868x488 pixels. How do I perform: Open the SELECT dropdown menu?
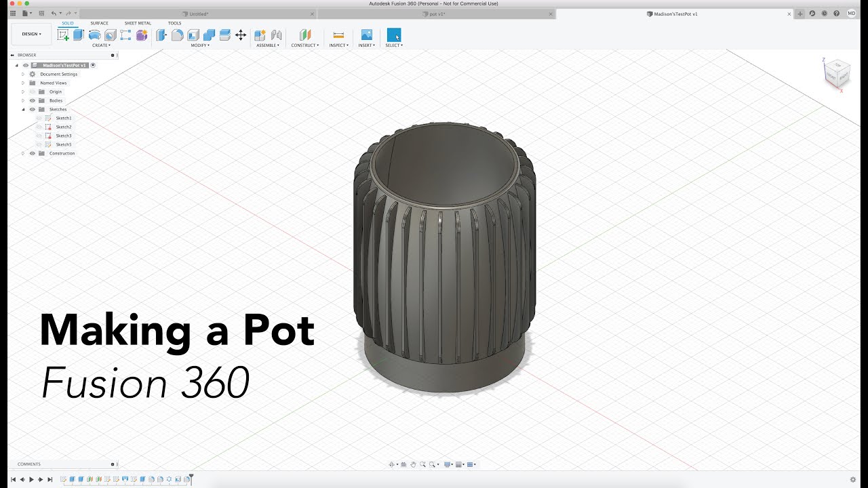pyautogui.click(x=394, y=45)
